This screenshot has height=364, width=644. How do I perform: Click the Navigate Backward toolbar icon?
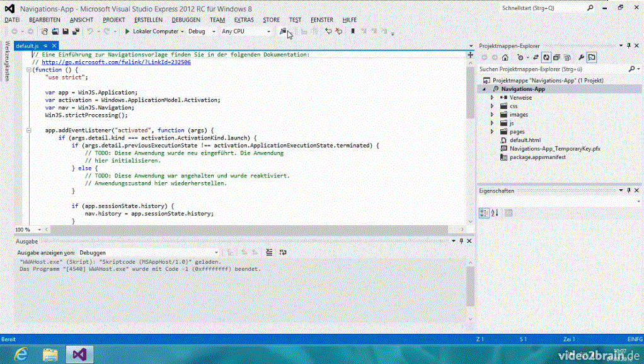pyautogui.click(x=14, y=32)
